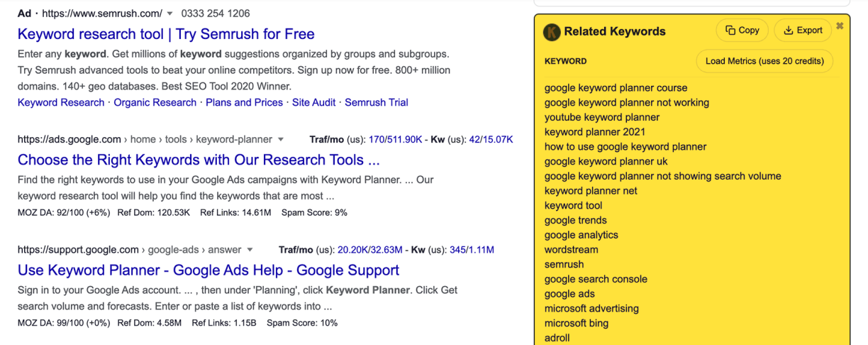Close the Related Keywords panel
The image size is (868, 345).
tap(840, 26)
